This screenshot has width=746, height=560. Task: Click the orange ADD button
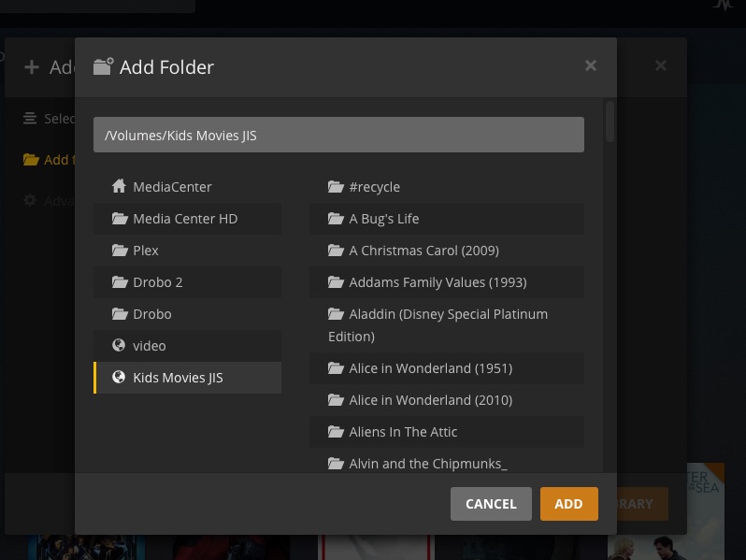click(x=569, y=503)
